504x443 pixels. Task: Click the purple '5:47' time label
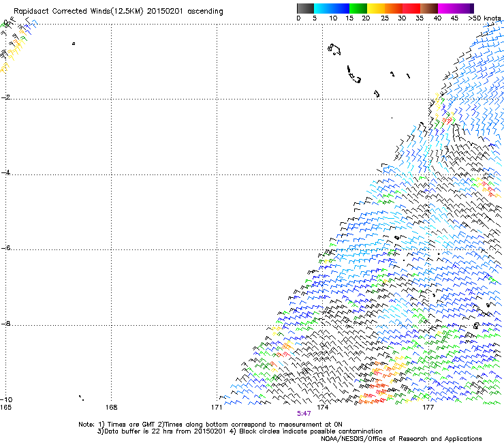point(304,414)
